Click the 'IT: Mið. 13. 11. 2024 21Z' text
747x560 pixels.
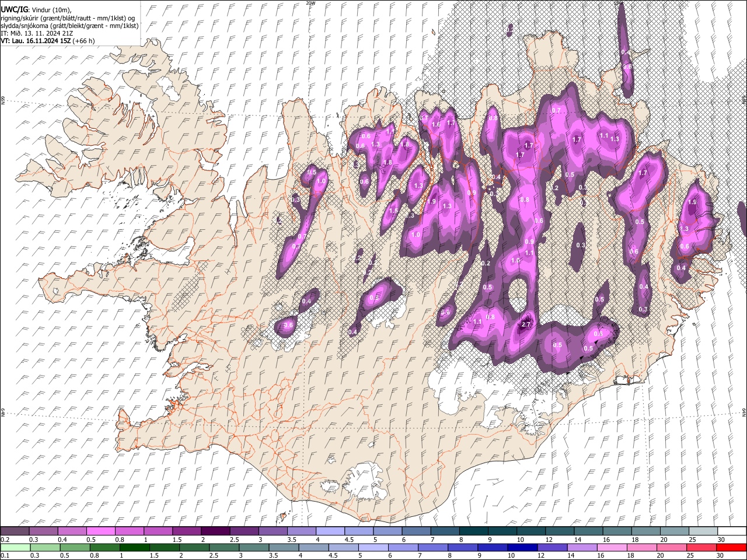tap(37, 33)
